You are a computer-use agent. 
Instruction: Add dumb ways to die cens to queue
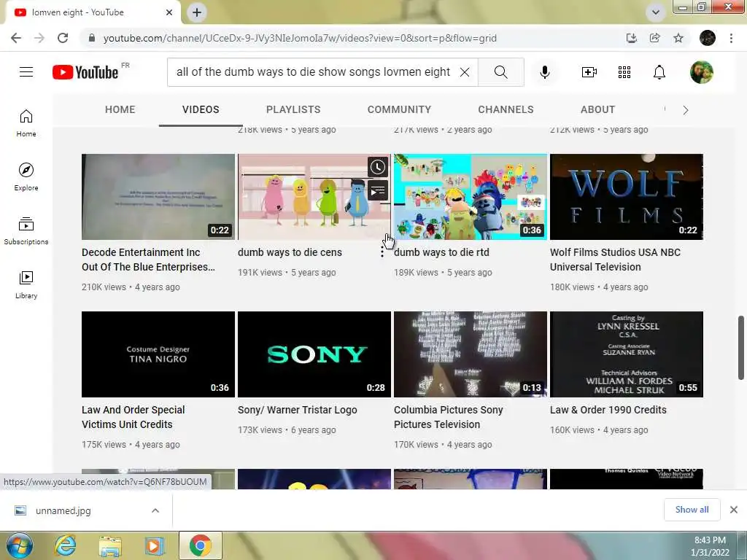click(378, 191)
